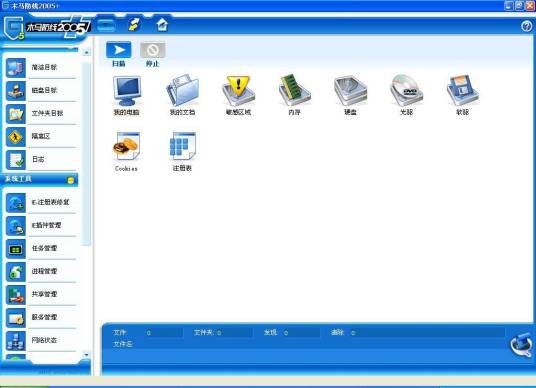Open 共享管理 in system tools
This screenshot has height=388, width=536.
click(x=41, y=294)
